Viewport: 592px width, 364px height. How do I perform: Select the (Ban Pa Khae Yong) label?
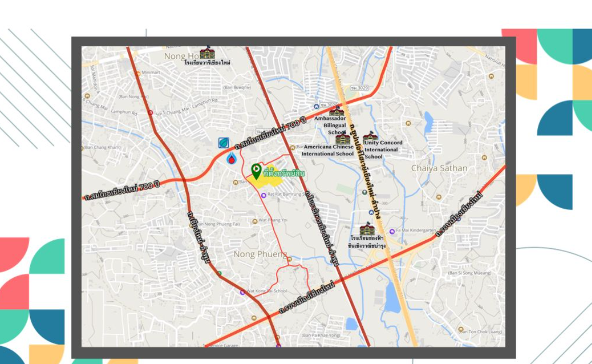pos(320,335)
